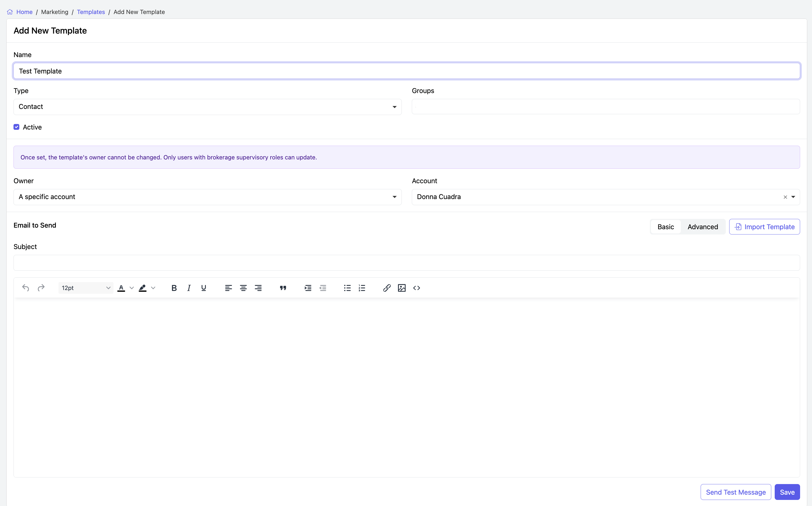This screenshot has height=506, width=812.
Task: Open source code view
Action: [x=416, y=288]
